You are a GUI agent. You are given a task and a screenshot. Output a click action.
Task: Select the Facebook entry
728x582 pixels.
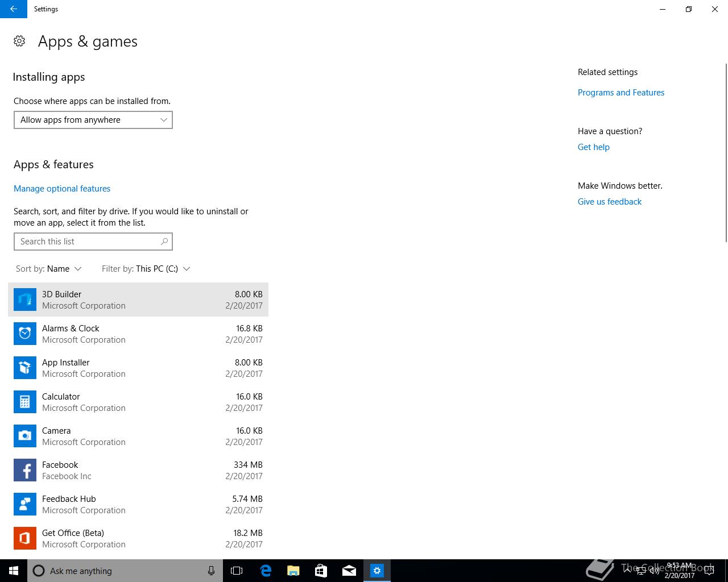[138, 470]
